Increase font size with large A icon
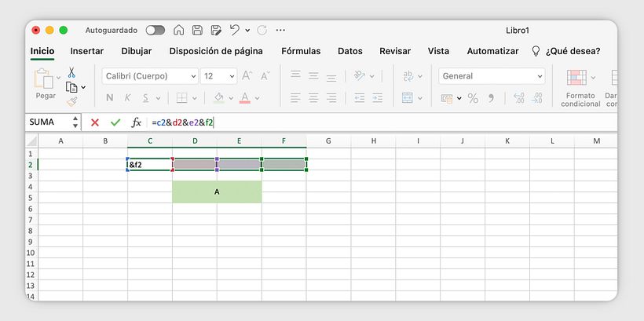Image resolution: width=644 pixels, height=321 pixels. [247, 76]
